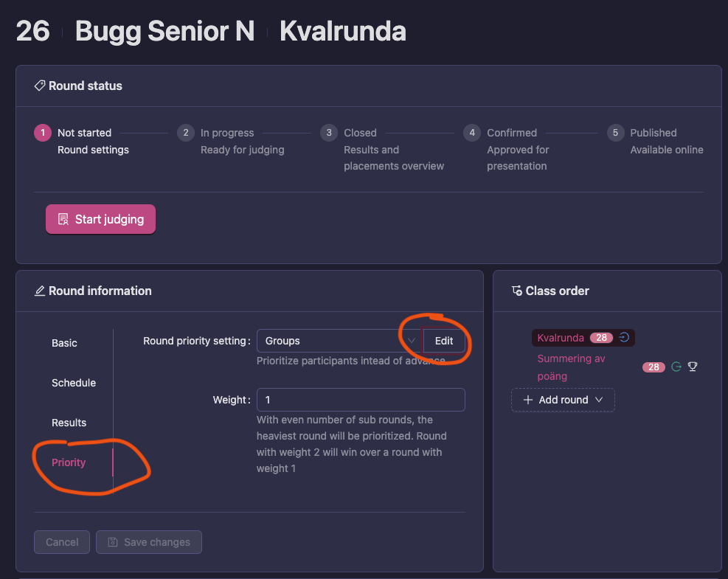Click the trophy icon in Class order

693,367
